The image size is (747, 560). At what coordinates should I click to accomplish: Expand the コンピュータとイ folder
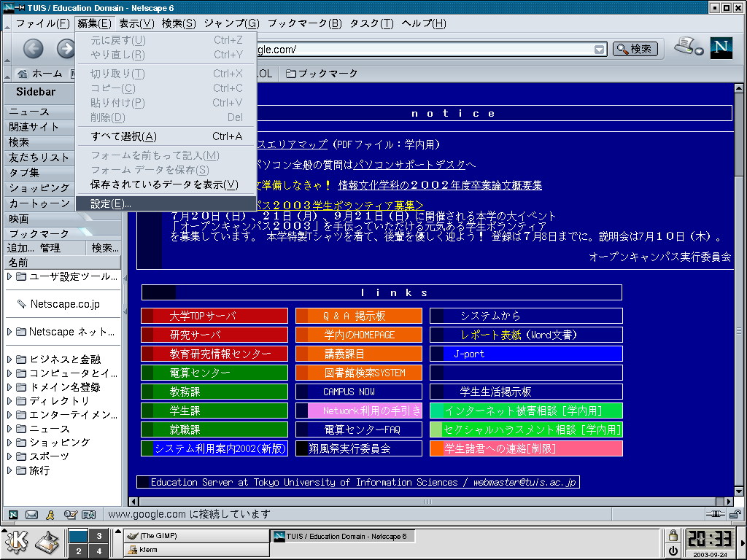9,373
